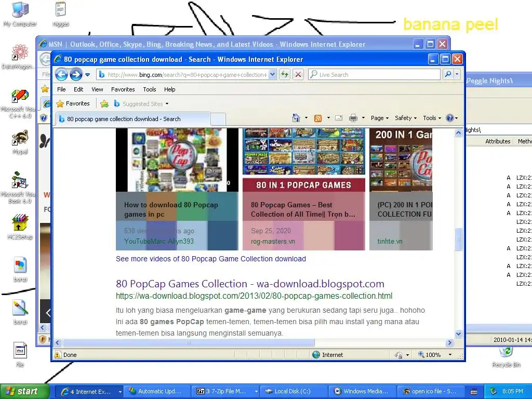The image size is (532, 399).
Task: Click the Live Search input box
Action: tap(374, 75)
